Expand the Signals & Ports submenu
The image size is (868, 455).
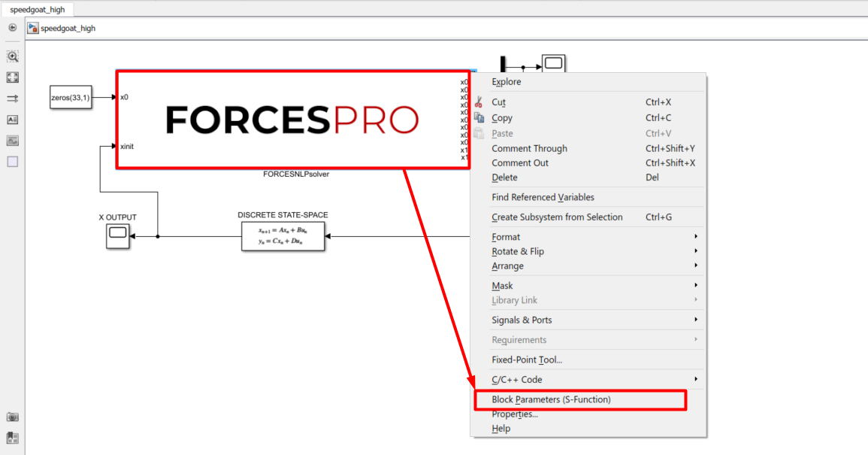click(522, 320)
